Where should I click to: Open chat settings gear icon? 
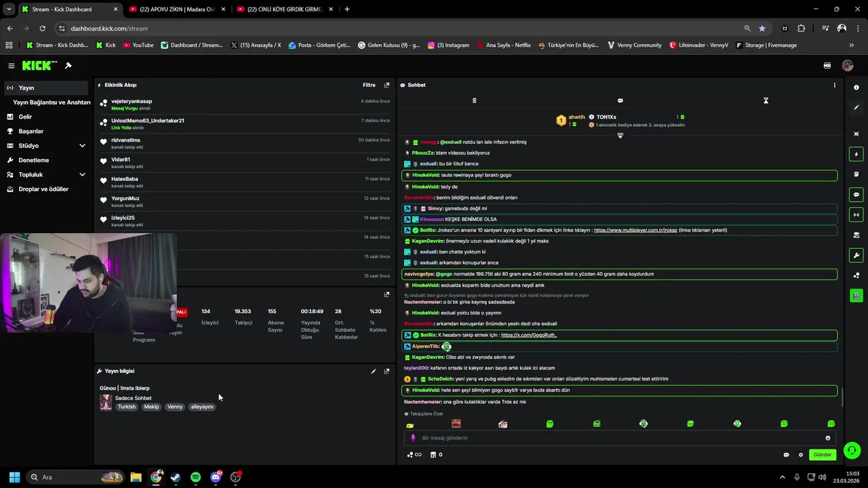pyautogui.click(x=800, y=455)
